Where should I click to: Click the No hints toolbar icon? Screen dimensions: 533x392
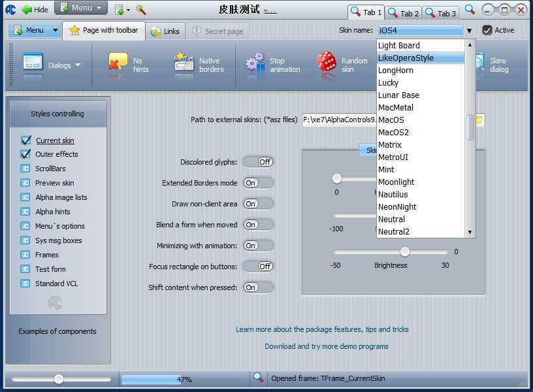118,64
